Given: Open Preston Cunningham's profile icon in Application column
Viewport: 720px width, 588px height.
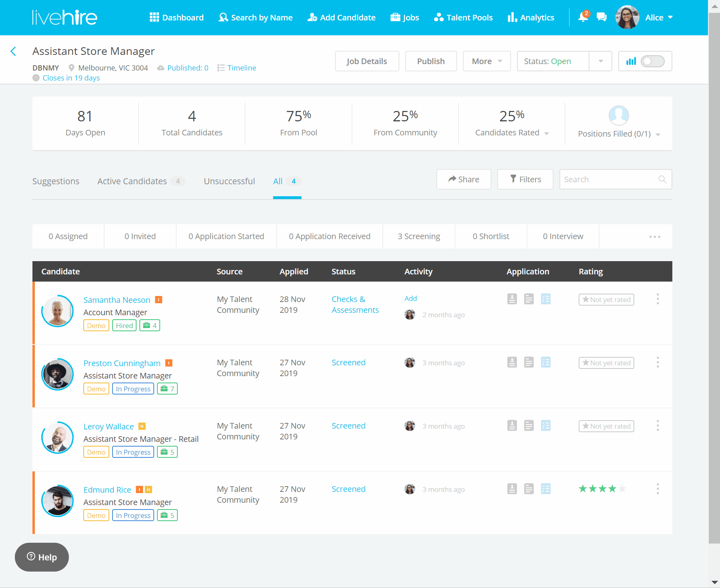Looking at the screenshot, I should (512, 362).
